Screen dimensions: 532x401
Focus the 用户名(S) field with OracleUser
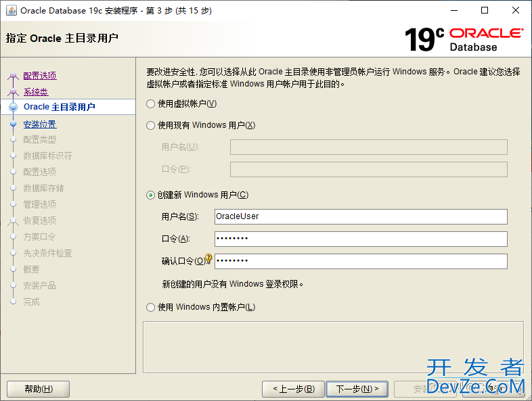point(361,216)
